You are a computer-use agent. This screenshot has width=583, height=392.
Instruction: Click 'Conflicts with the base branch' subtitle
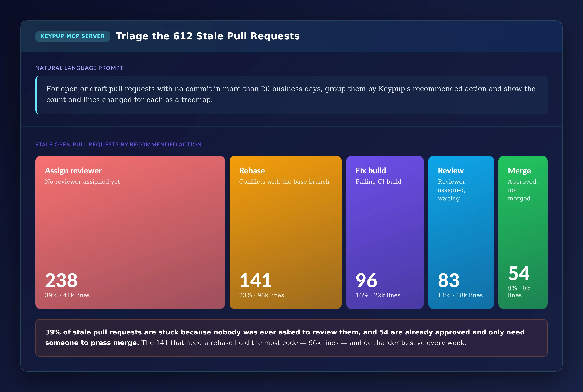pyautogui.click(x=284, y=182)
